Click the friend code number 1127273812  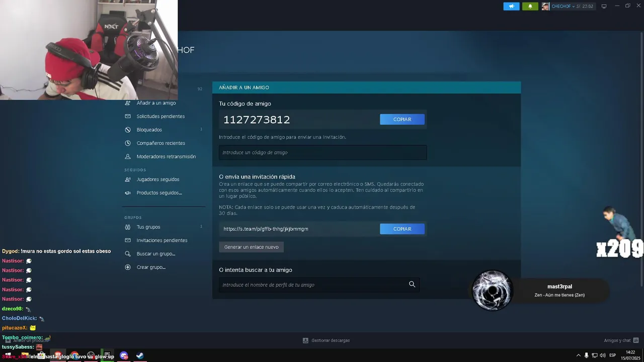click(257, 120)
